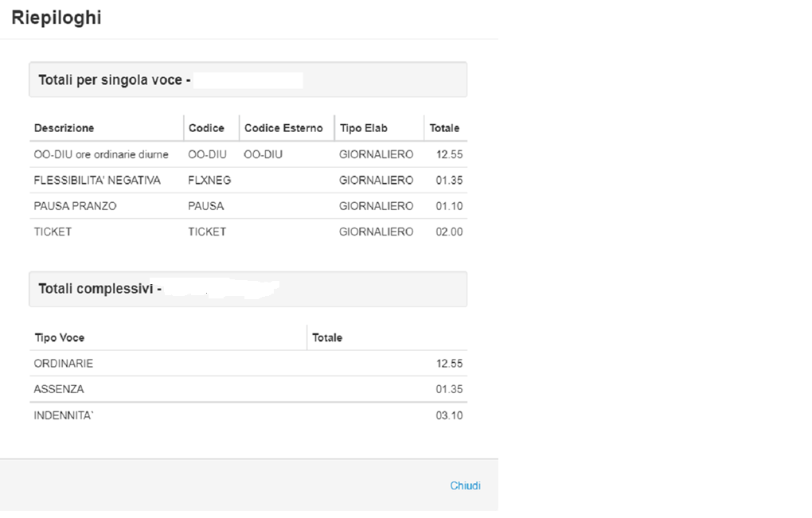This screenshot has height=518, width=812.
Task: Click the Descrizione column header
Action: [x=64, y=128]
